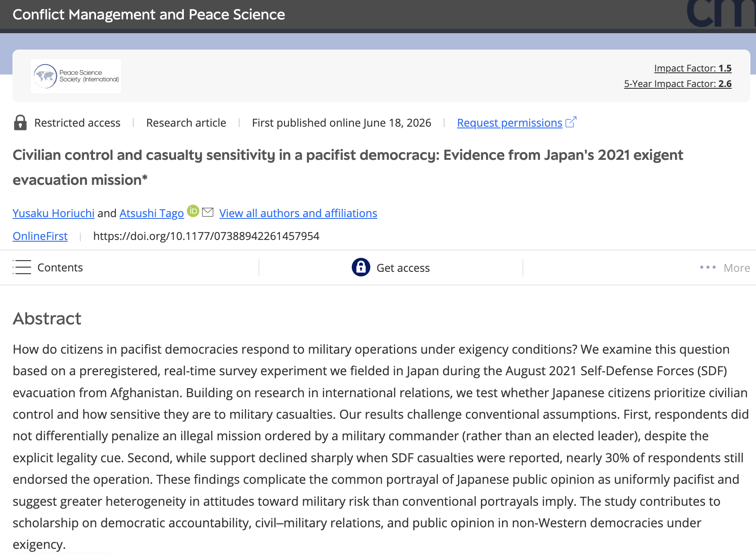Click the three dots More icon
This screenshot has width=756, height=554.
(x=708, y=268)
